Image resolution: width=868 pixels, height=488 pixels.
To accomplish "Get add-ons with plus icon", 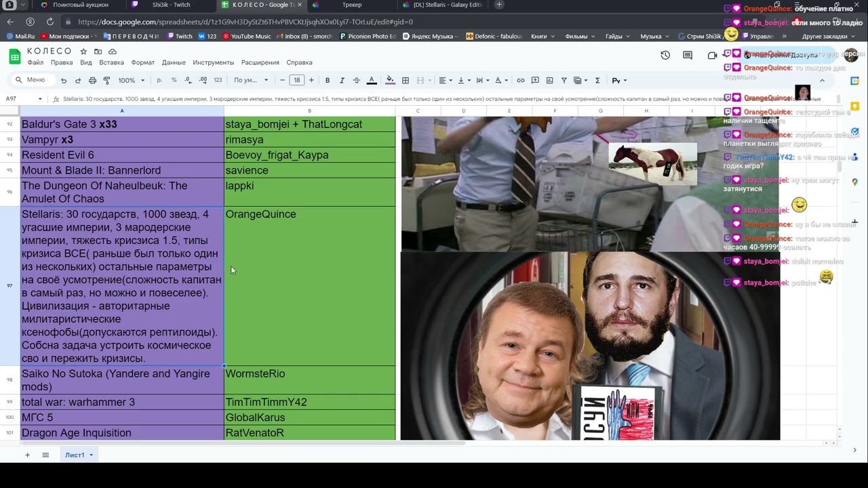I will click(855, 222).
